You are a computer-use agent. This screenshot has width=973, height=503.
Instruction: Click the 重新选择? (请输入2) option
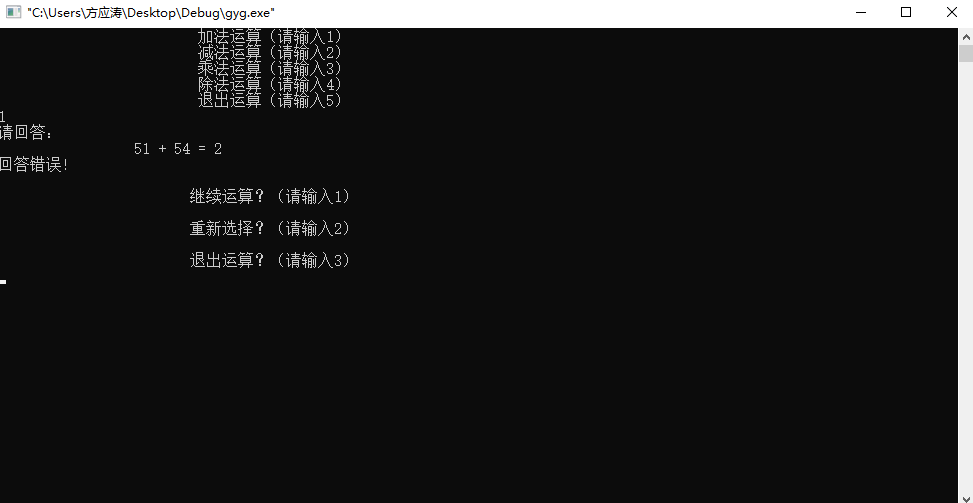[270, 228]
